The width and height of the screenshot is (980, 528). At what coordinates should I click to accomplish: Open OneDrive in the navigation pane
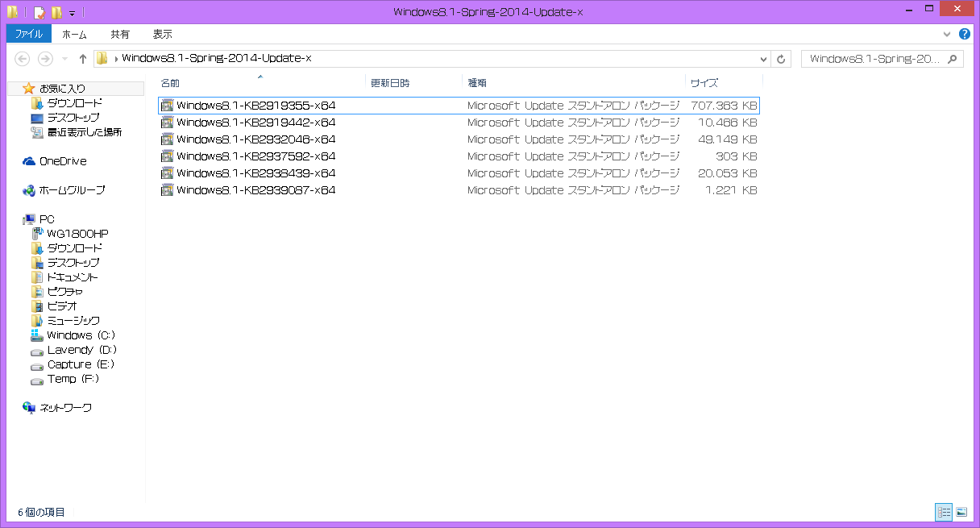(x=62, y=161)
